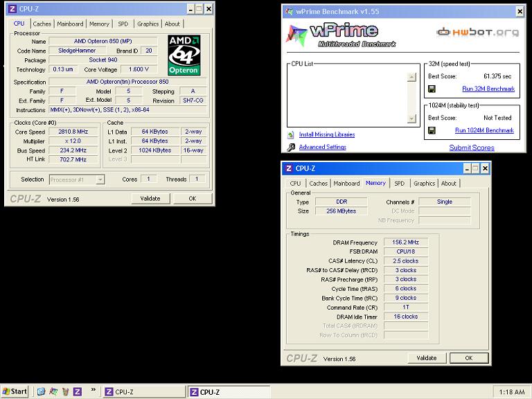Click the Run 1024M Benchmark link
The width and height of the screenshot is (532, 399).
(484, 130)
